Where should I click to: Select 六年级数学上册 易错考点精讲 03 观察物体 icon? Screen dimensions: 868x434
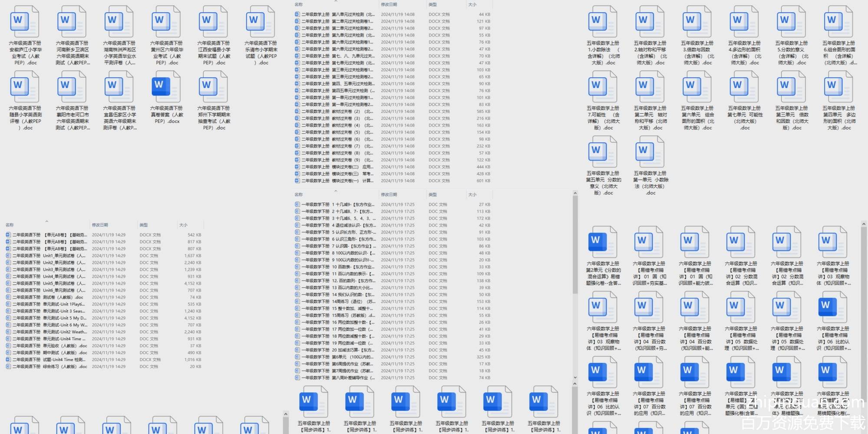[x=833, y=242]
